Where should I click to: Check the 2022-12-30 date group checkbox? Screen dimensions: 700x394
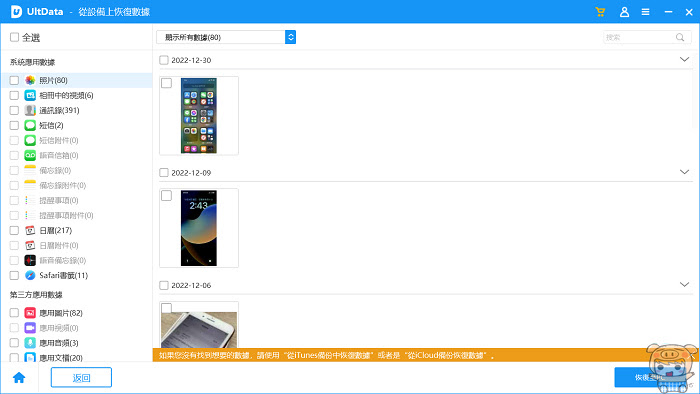[x=164, y=60]
